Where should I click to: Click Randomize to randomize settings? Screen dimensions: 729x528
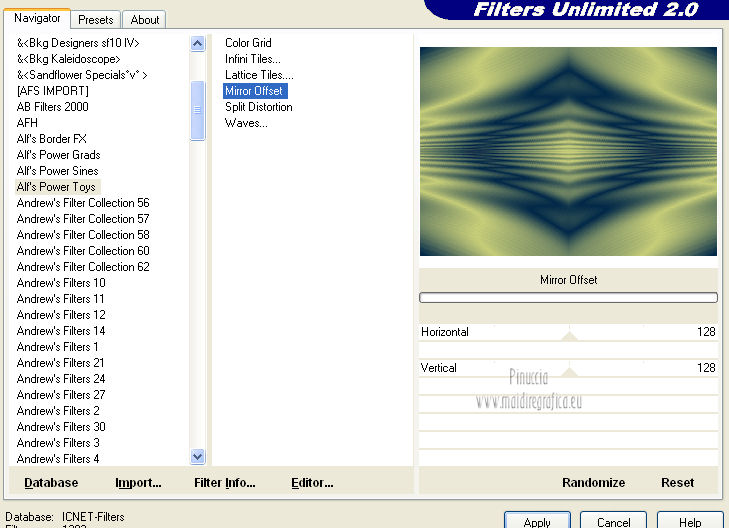pyautogui.click(x=593, y=483)
